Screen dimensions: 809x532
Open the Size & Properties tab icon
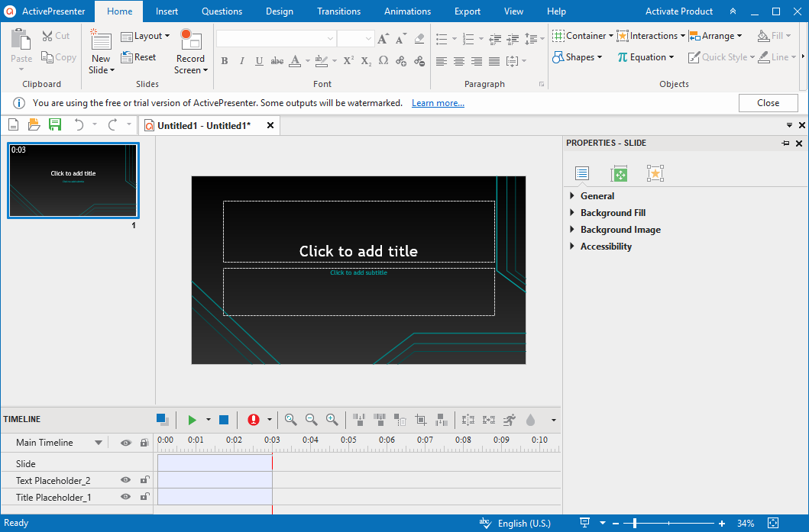tap(618, 174)
